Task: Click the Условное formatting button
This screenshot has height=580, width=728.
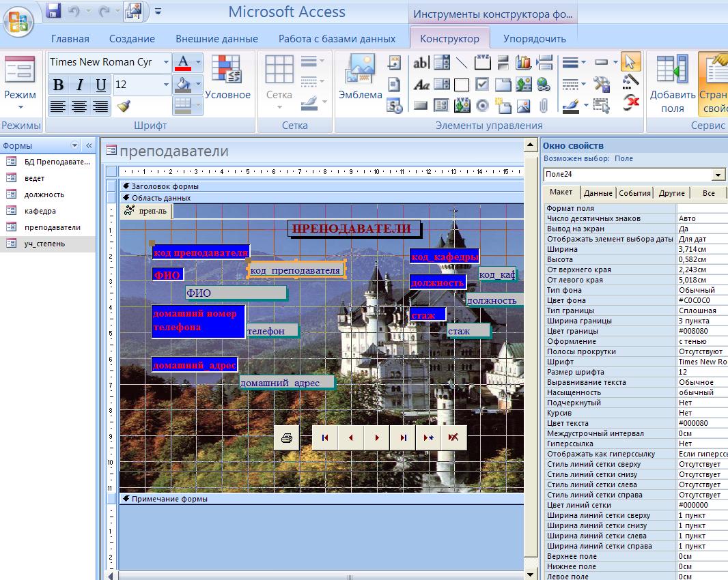Action: [227, 78]
